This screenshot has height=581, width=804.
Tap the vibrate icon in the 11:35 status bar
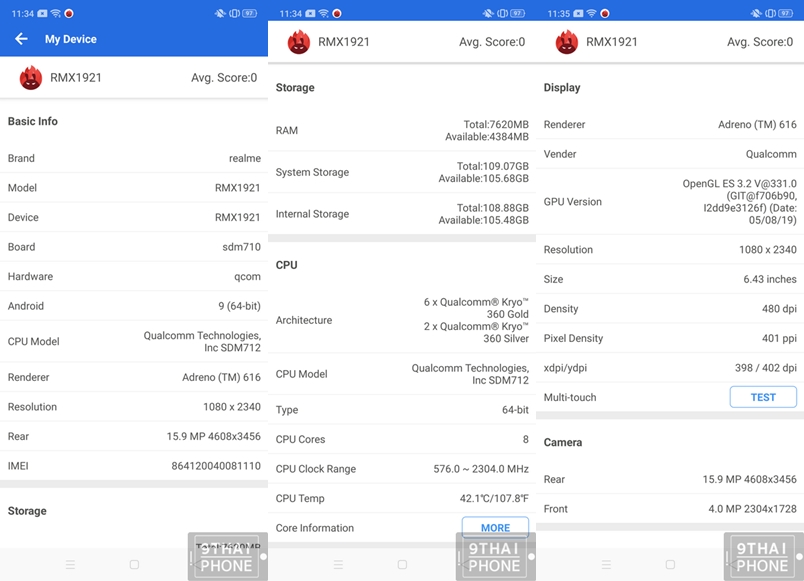(771, 13)
